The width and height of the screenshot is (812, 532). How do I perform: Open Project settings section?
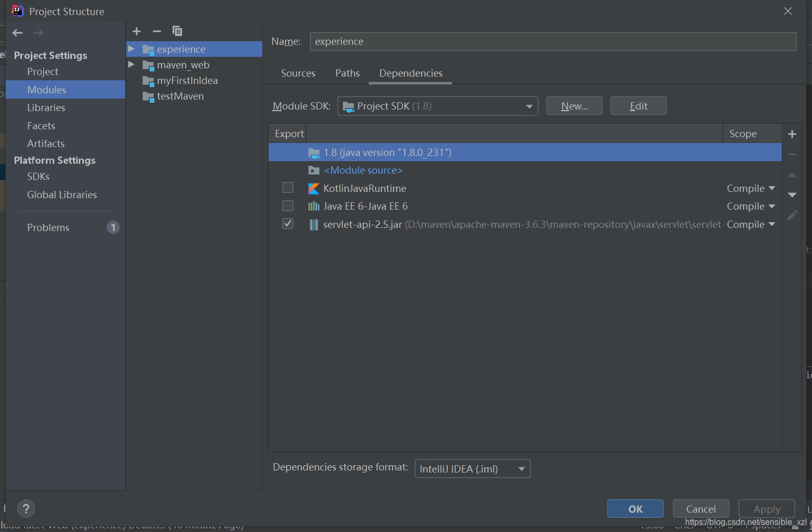pos(43,71)
